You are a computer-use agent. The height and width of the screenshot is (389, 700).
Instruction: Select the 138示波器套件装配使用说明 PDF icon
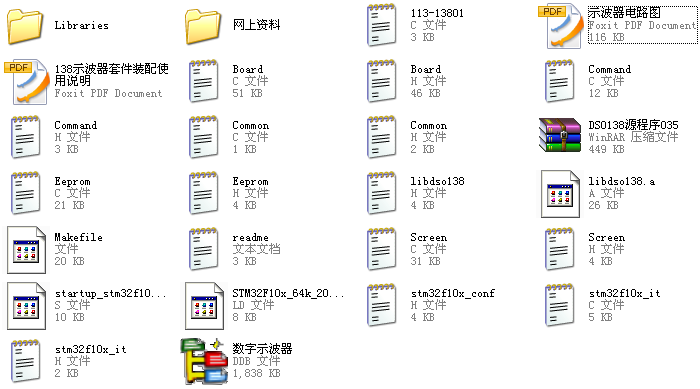(x=27, y=82)
